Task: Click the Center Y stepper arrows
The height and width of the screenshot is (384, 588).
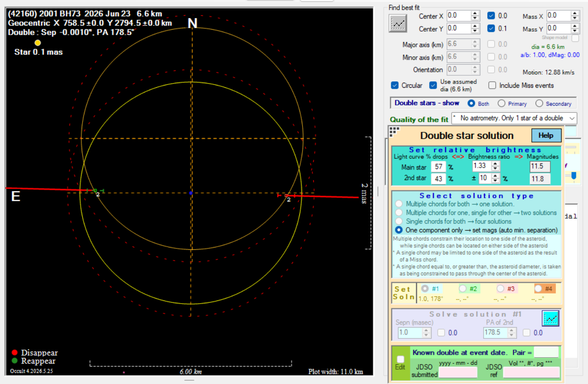Action: pyautogui.click(x=475, y=29)
